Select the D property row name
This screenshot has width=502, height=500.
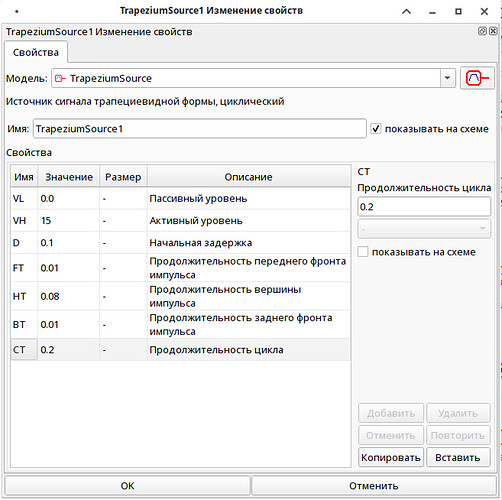(24, 243)
